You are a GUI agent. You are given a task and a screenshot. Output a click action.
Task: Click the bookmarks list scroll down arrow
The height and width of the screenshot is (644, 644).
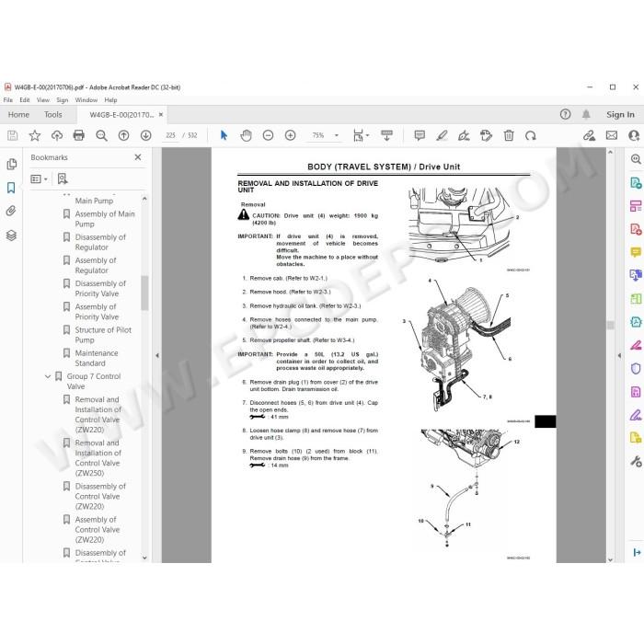click(x=144, y=558)
